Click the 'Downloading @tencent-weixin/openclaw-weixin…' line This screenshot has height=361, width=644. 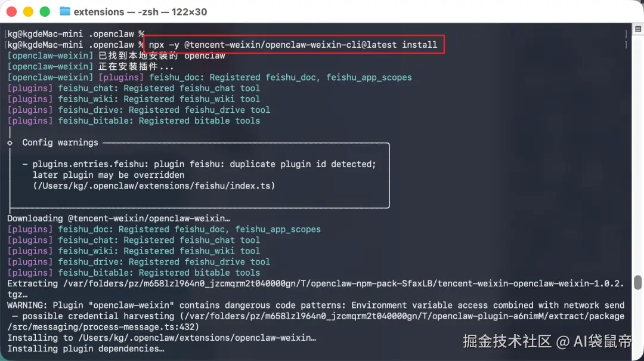[118, 218]
